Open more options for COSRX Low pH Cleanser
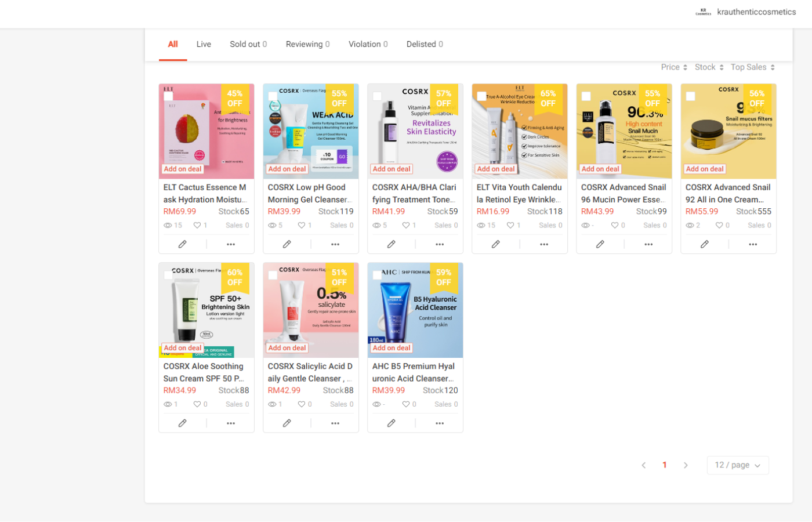 (335, 244)
